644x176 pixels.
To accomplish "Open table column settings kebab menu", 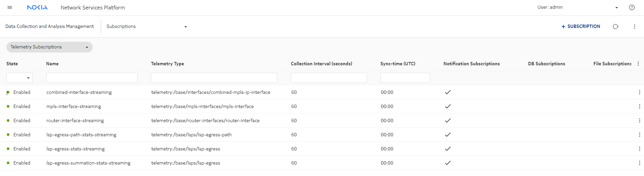I will (x=638, y=64).
